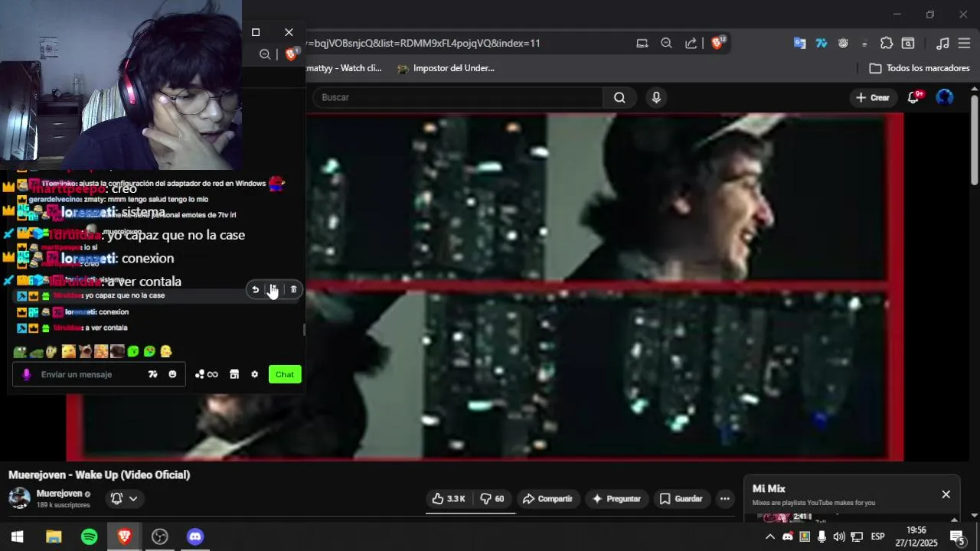Click the zoom magnifier in address bar
The height and width of the screenshot is (551, 980).
(x=666, y=43)
